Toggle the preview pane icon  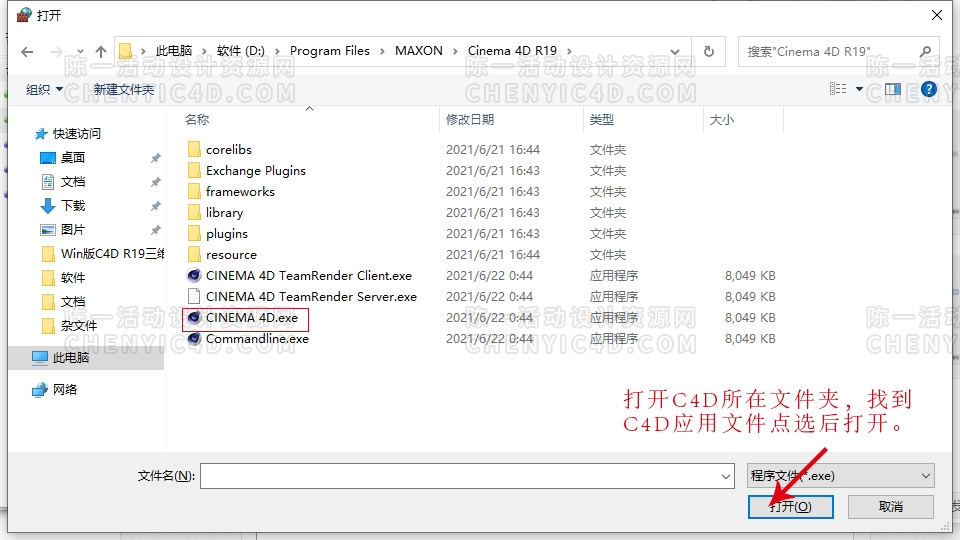[x=893, y=89]
